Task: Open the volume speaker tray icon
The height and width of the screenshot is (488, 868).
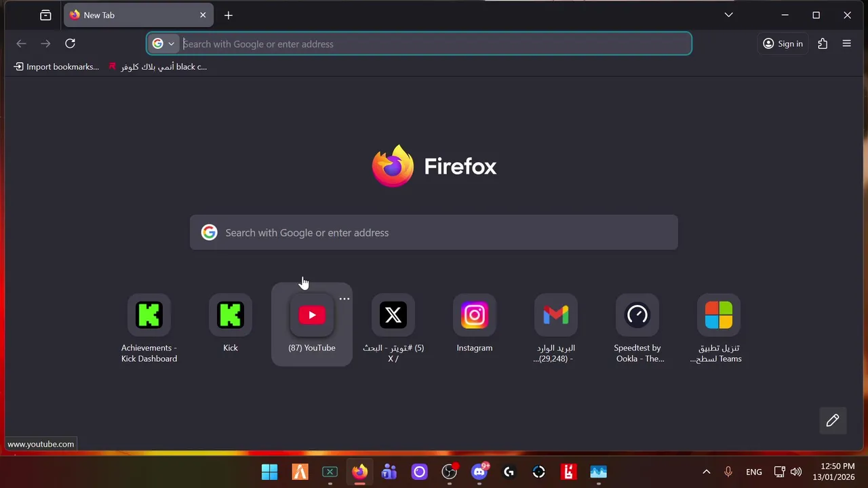Action: coord(795,472)
